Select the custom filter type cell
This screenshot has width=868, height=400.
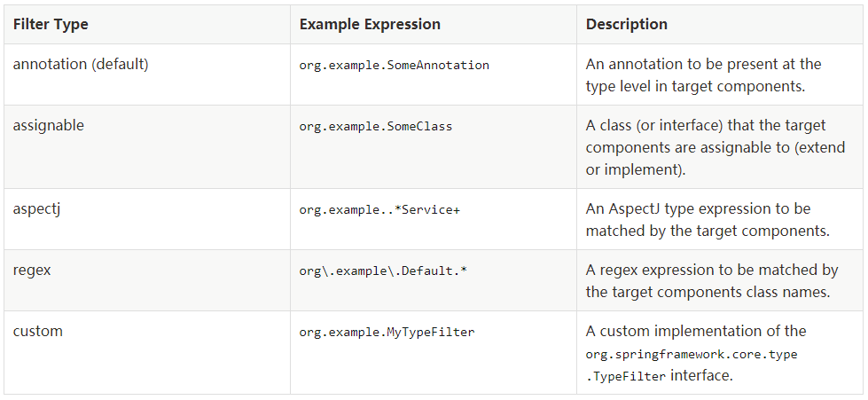tap(38, 332)
